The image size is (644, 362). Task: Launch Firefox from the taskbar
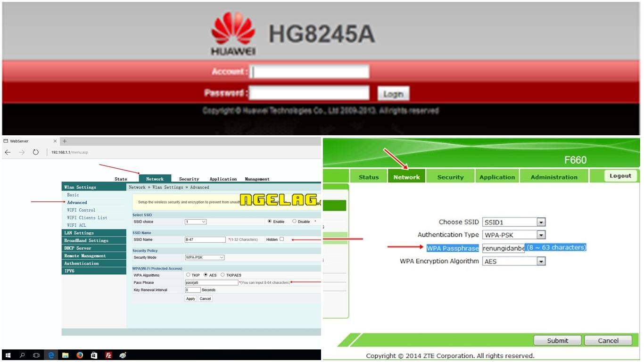tap(80, 355)
